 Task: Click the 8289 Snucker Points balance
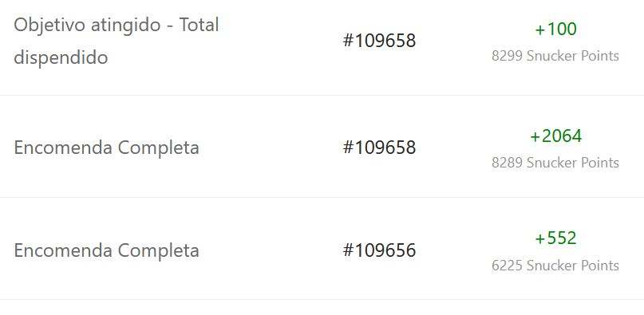click(x=555, y=163)
